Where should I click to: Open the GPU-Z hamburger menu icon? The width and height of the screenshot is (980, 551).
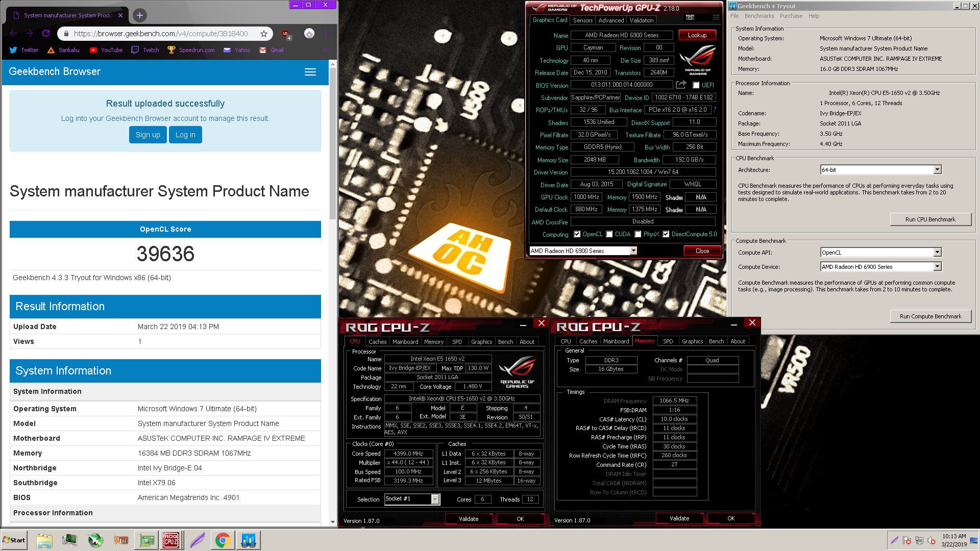(716, 17)
